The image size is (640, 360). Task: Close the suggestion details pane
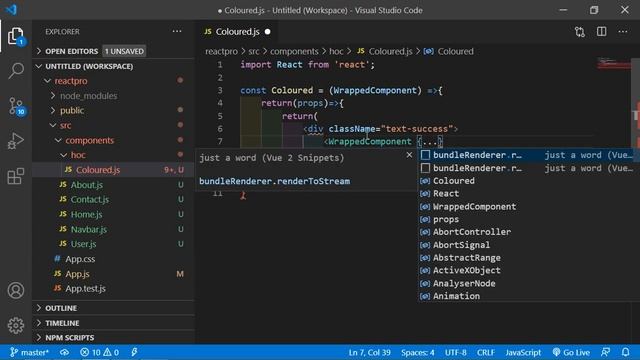pyautogui.click(x=409, y=155)
